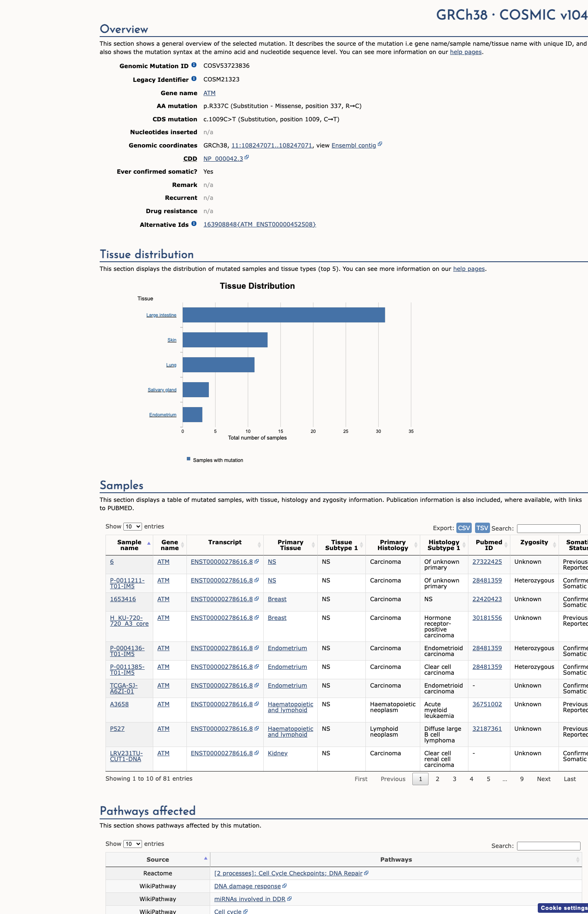The width and height of the screenshot is (588, 914).
Task: Sort samples by Tissue Subtype 1
Action: click(x=361, y=545)
